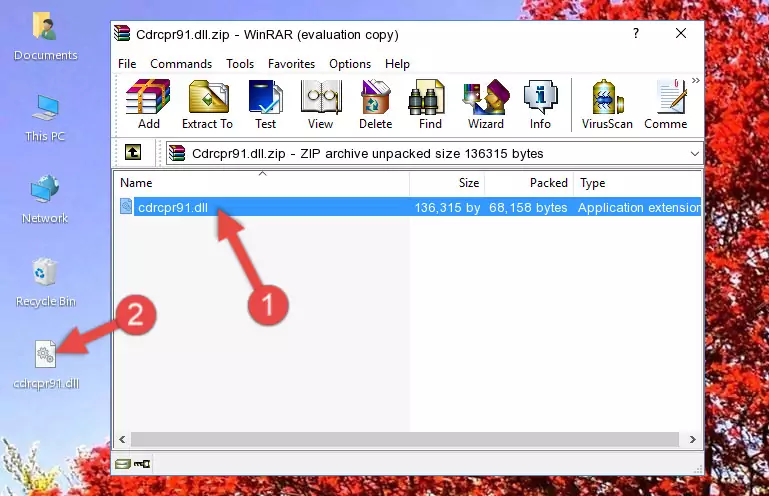Select the Documents desktop icon
This screenshot has width=769, height=496.
tap(46, 37)
